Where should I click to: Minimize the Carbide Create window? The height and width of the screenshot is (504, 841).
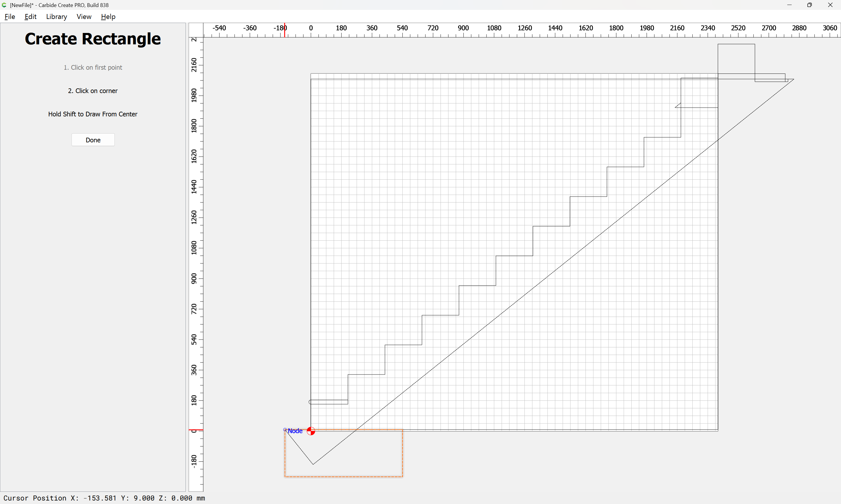click(x=789, y=5)
